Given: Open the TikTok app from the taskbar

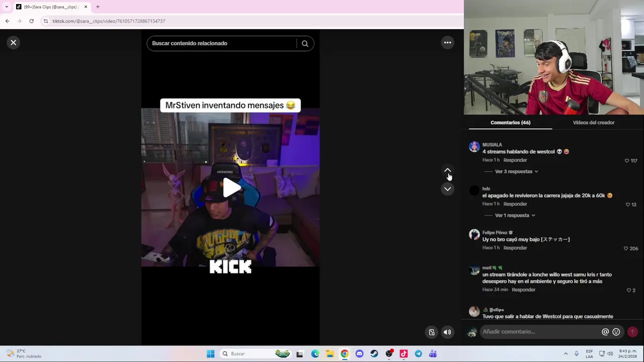Looking at the screenshot, I should coord(404,354).
